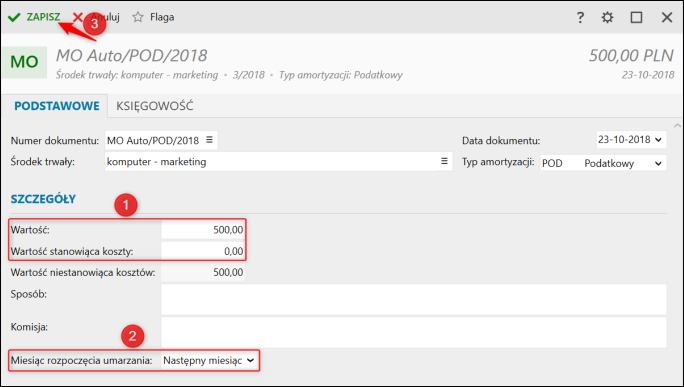Click header text Typ amortyzacji: Podatkowy
Screen dimensions: 684x387
(x=341, y=75)
